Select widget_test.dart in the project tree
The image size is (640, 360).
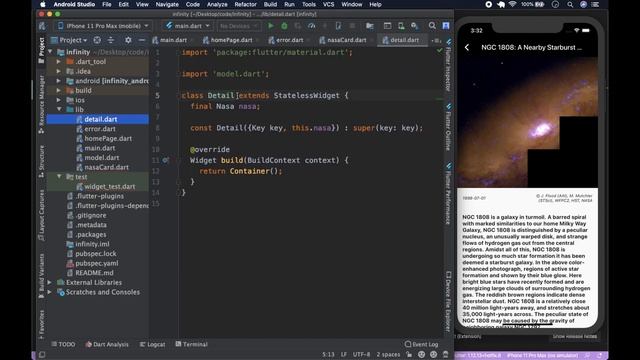109,187
